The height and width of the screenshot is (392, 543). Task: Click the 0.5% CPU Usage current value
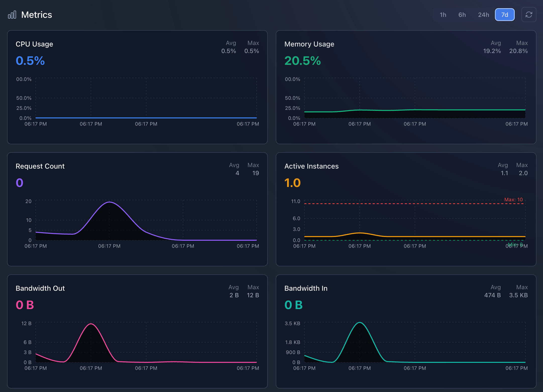pyautogui.click(x=30, y=61)
